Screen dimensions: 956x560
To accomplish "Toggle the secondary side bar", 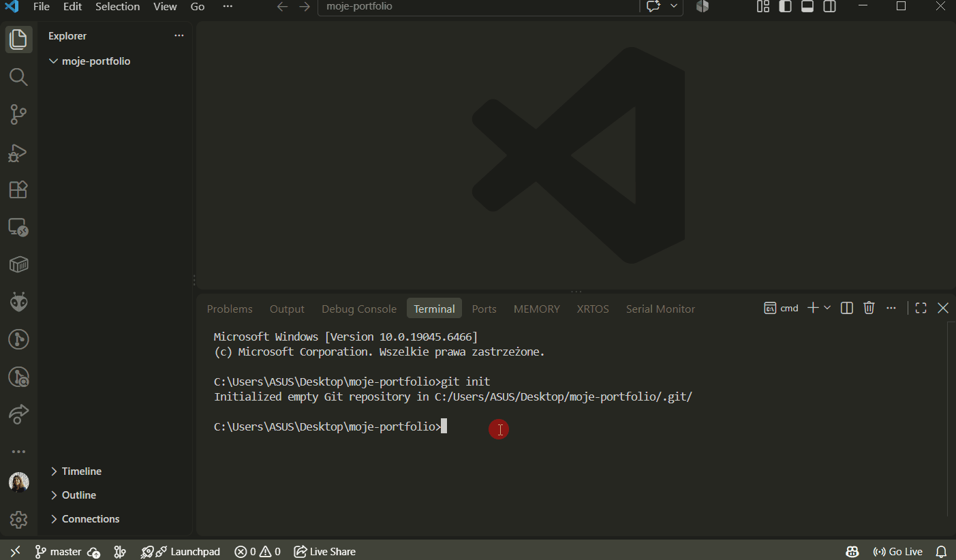I will click(829, 7).
